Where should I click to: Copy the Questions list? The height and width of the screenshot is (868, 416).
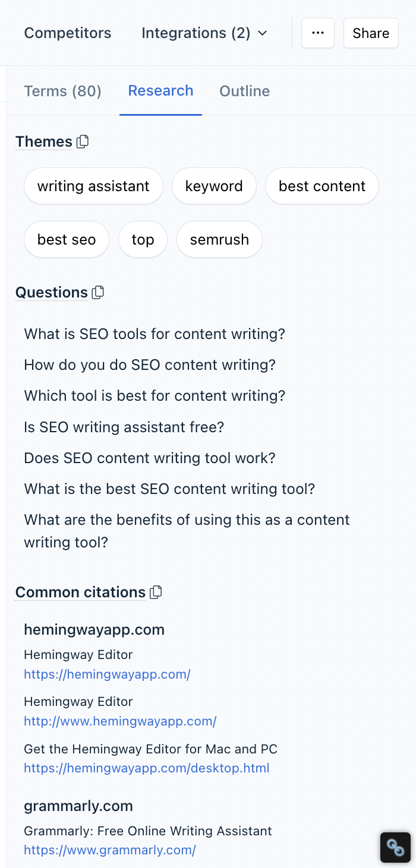(x=99, y=293)
